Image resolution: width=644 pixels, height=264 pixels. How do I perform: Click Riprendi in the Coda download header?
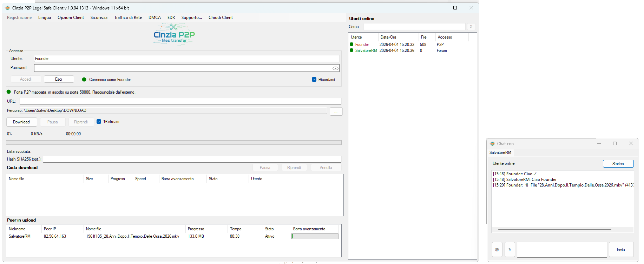[294, 168]
